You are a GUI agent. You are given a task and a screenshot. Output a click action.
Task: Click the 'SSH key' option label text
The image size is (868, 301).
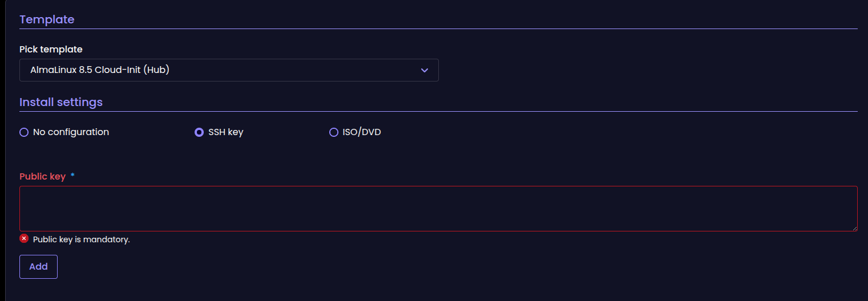pyautogui.click(x=226, y=132)
